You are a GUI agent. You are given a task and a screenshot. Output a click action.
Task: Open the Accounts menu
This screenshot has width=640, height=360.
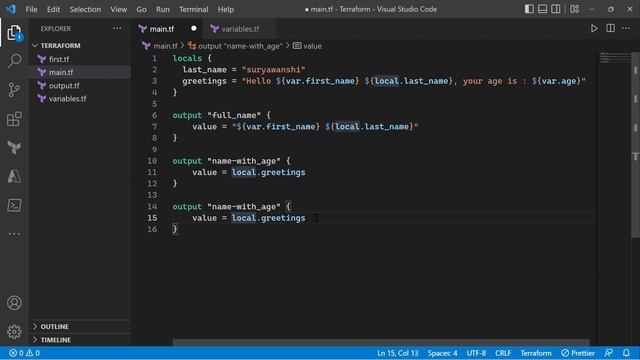tap(14, 303)
